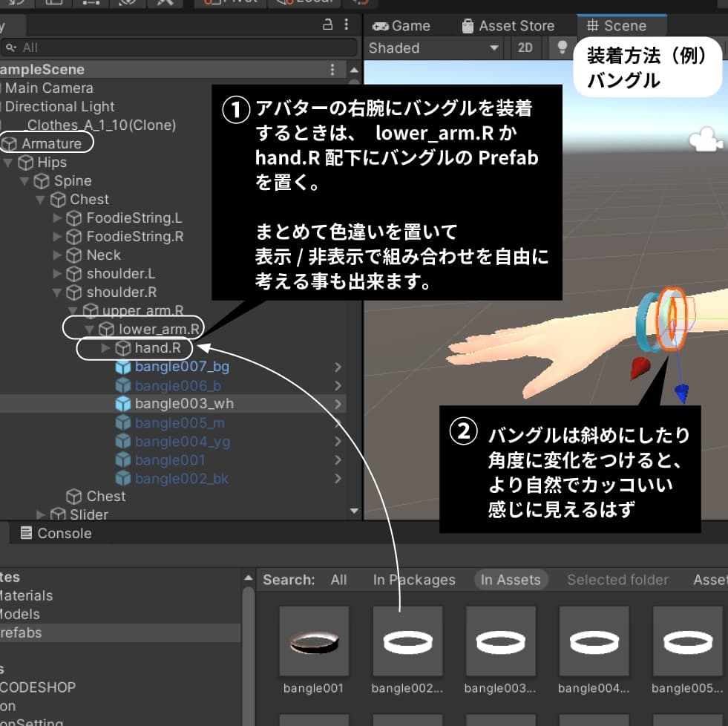Collapse the Chest node in the hierarchy
The image size is (728, 726).
point(41,199)
